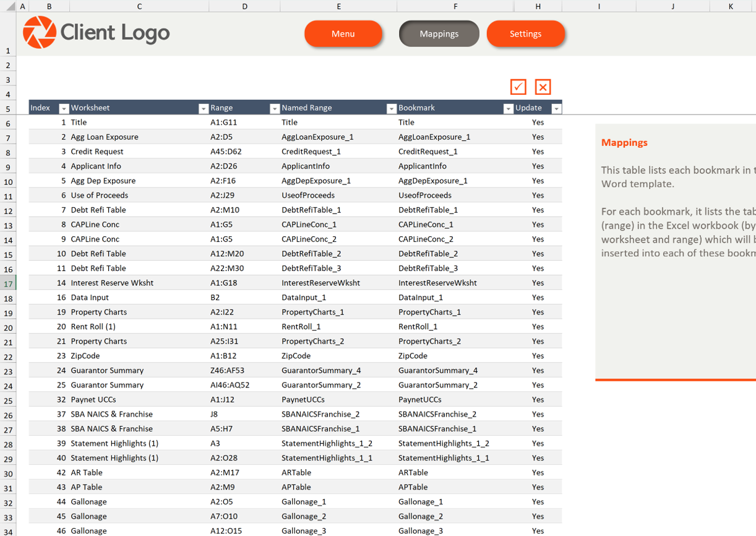
Task: Toggle Update value for ZipCode row
Action: [538, 356]
